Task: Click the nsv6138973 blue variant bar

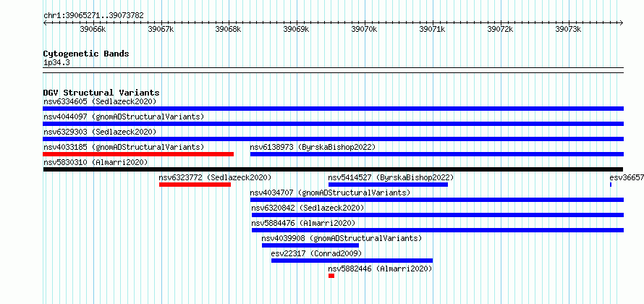Action: point(437,154)
